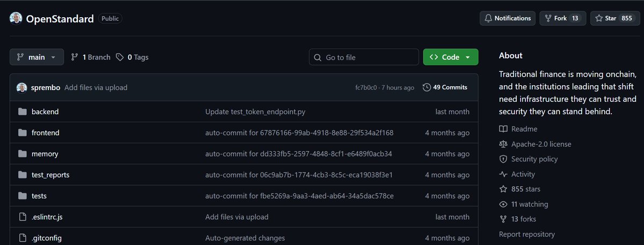The image size is (644, 245).
Task: Open the backend folder
Action: [45, 112]
